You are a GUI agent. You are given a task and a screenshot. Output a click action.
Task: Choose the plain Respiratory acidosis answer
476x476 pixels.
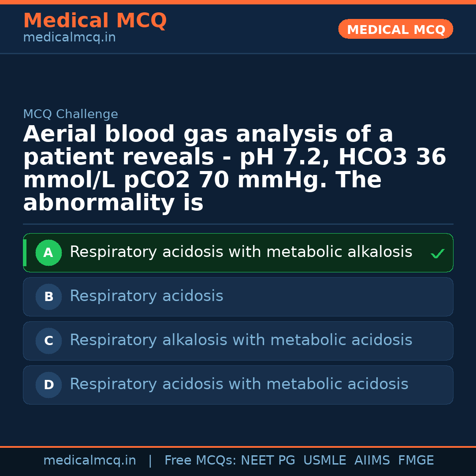146,296
